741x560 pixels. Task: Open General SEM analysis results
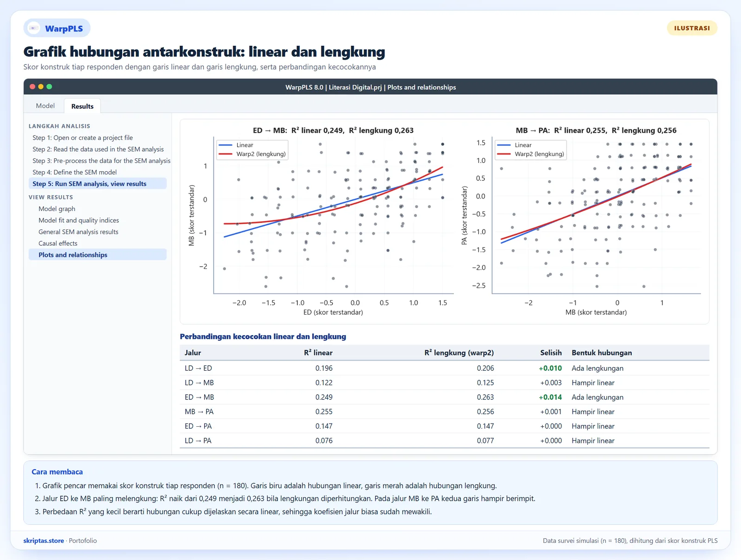coord(78,232)
